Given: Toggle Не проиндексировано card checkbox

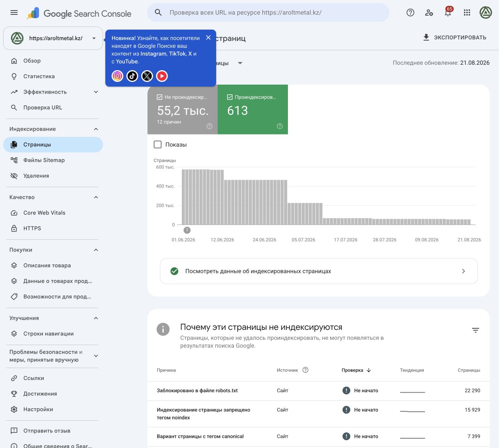Looking at the screenshot, I should click(x=160, y=97).
